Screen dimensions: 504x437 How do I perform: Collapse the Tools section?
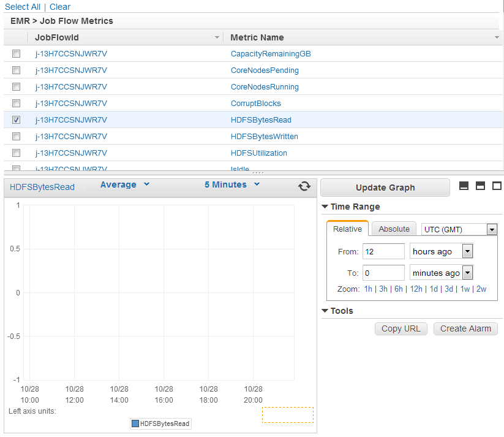325,311
